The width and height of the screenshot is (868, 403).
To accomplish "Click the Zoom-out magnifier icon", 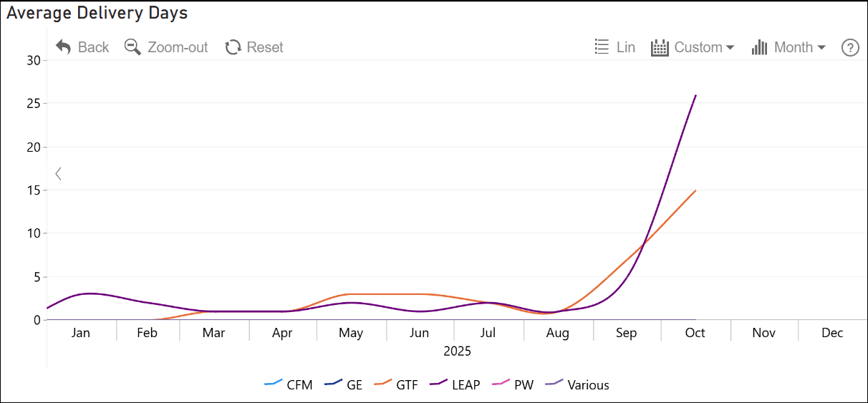I will 132,47.
